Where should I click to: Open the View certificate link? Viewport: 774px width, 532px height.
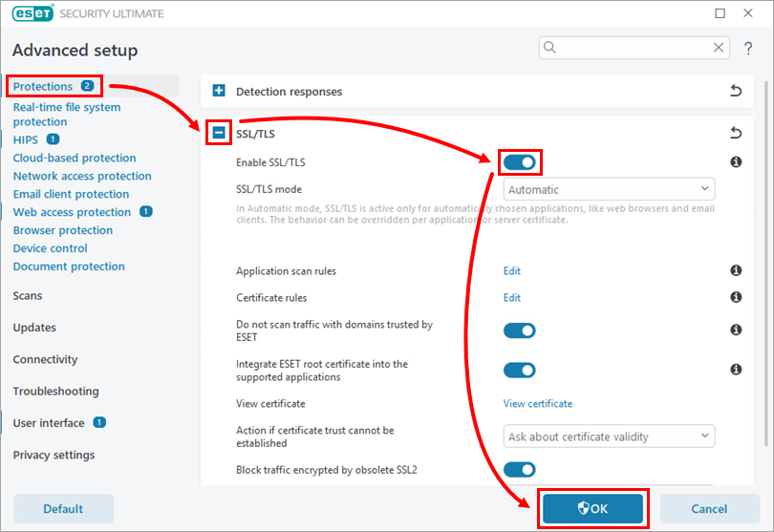pos(538,404)
